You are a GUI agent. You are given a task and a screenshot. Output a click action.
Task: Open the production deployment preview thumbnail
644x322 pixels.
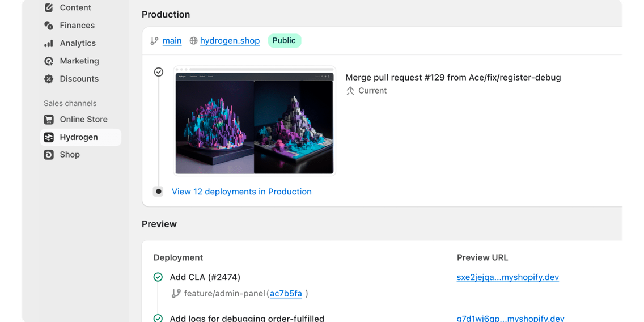coord(254,121)
